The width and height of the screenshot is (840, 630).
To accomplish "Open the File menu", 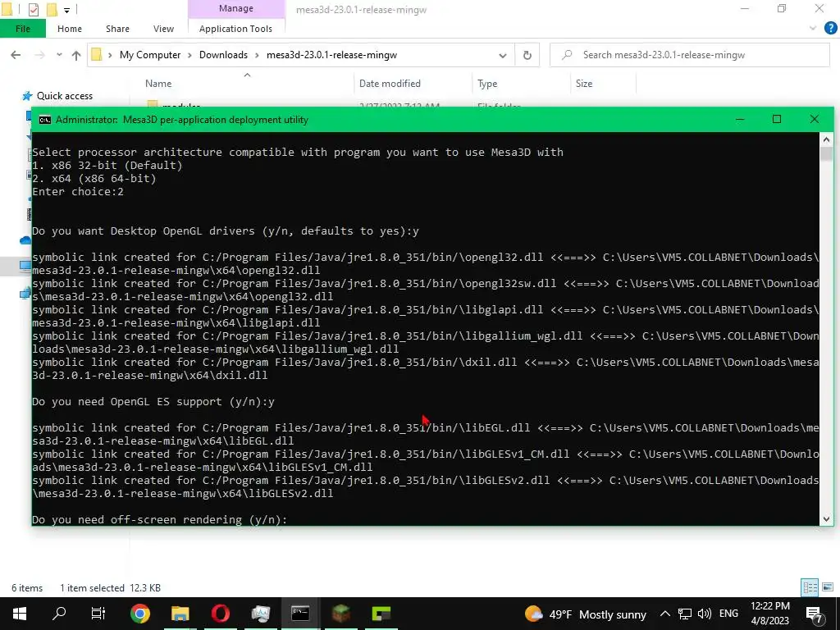I will pos(23,29).
